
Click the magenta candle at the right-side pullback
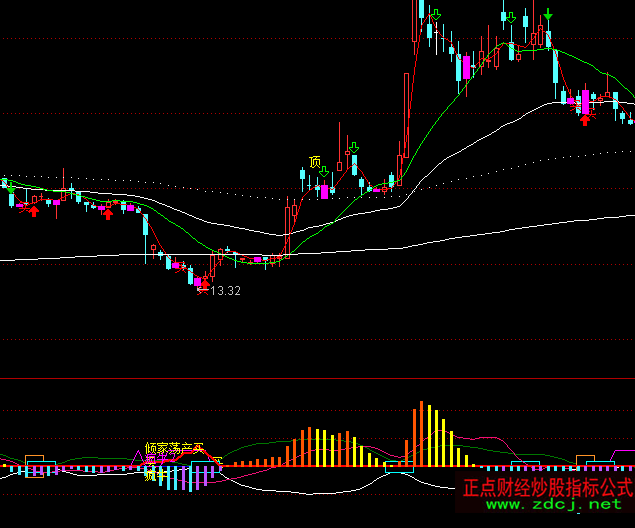585,102
